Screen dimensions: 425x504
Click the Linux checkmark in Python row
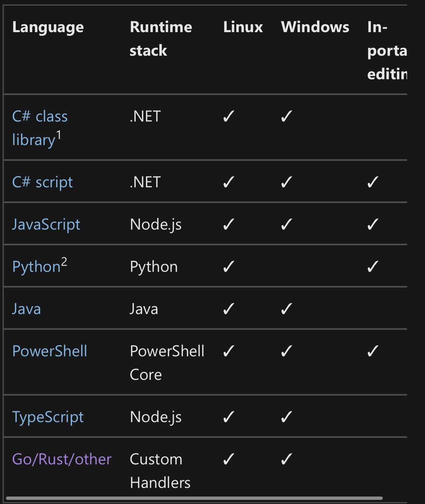pyautogui.click(x=228, y=267)
